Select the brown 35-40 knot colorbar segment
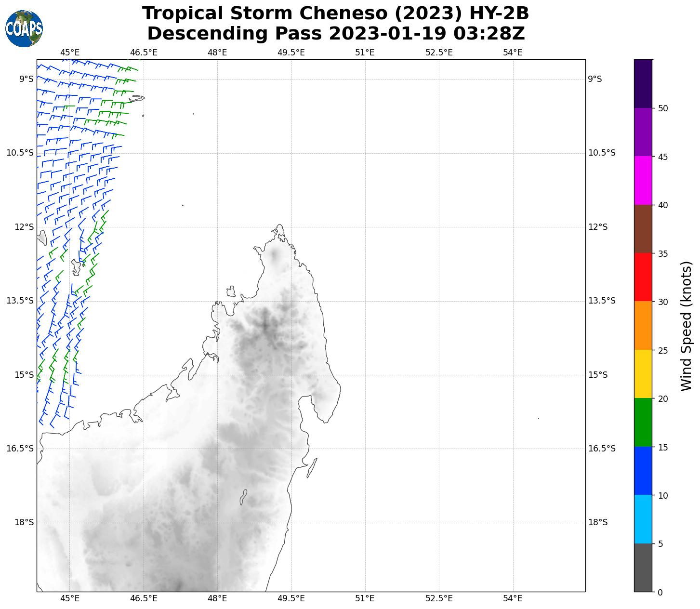This screenshot has height=609, width=700. (x=643, y=229)
